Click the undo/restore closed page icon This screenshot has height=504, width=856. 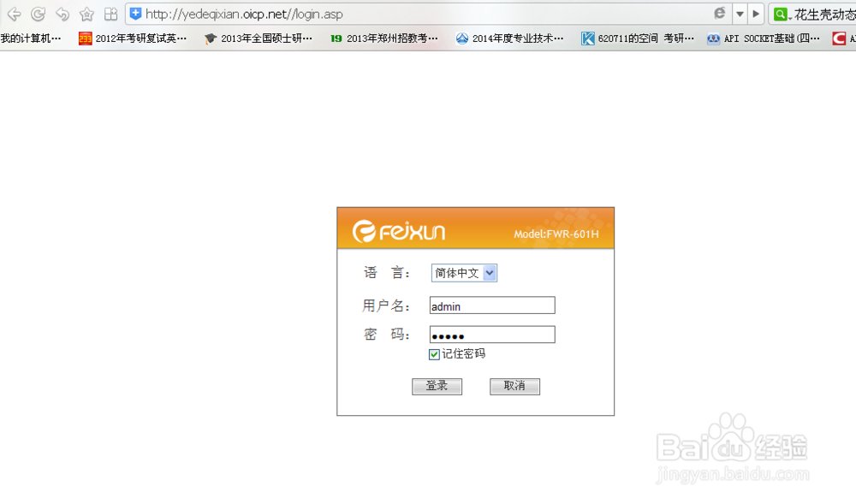tap(62, 15)
